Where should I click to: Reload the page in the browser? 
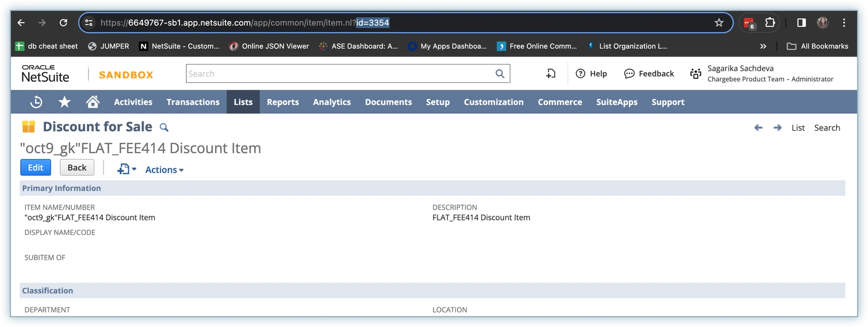pyautogui.click(x=64, y=22)
